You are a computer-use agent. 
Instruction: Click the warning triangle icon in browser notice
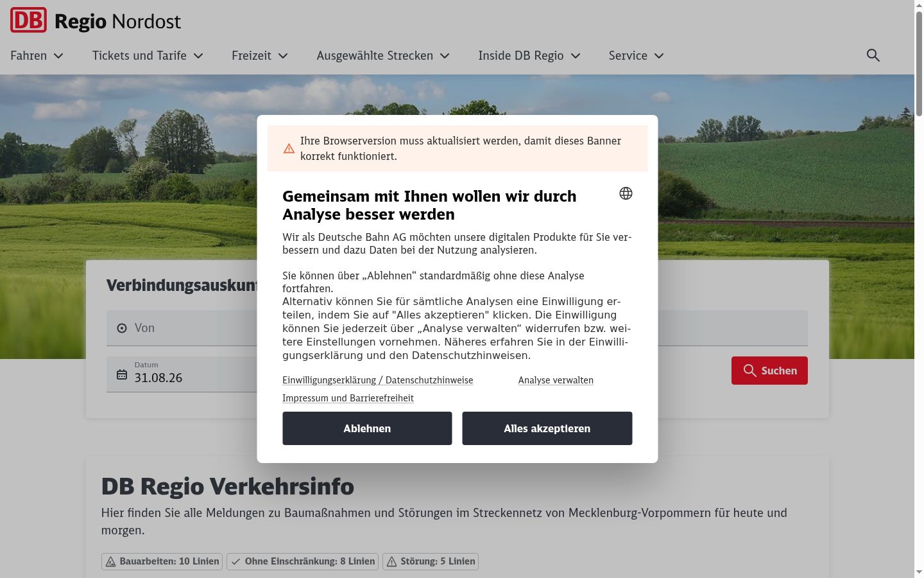(x=289, y=149)
